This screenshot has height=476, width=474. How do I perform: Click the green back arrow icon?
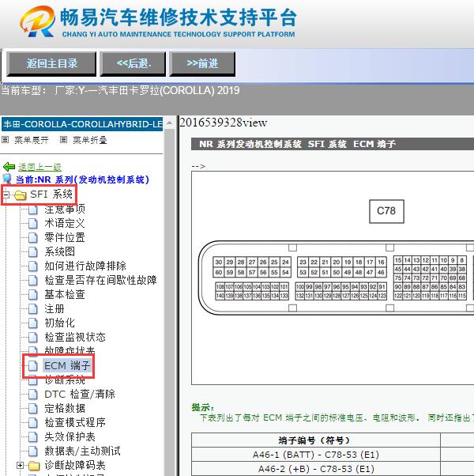coord(9,167)
